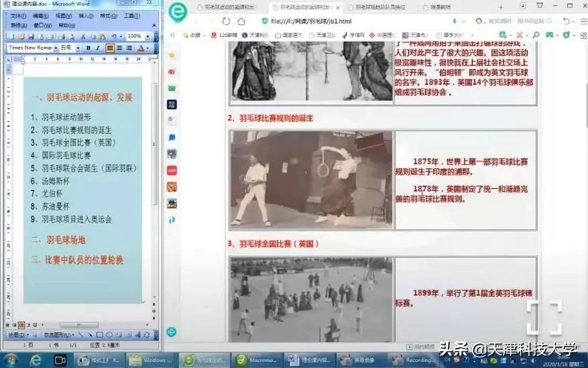
Task: Click the Cut scissors icon in Word
Action: click(x=83, y=36)
